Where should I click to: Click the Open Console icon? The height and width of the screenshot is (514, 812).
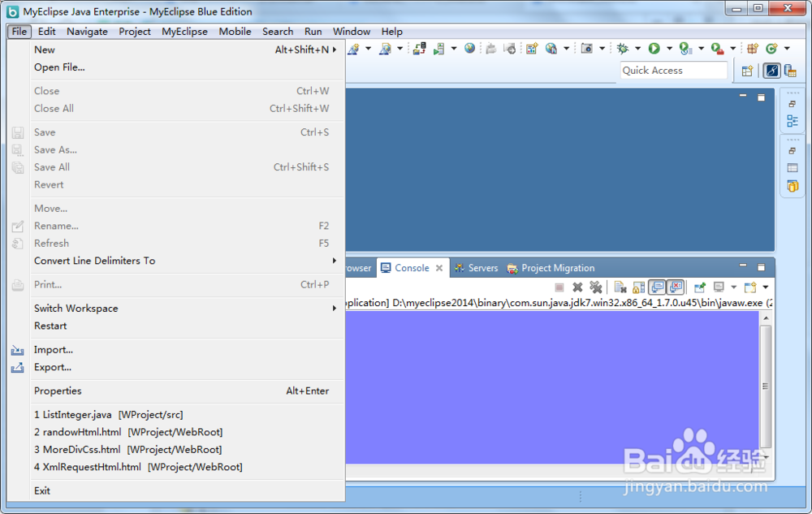(750, 287)
